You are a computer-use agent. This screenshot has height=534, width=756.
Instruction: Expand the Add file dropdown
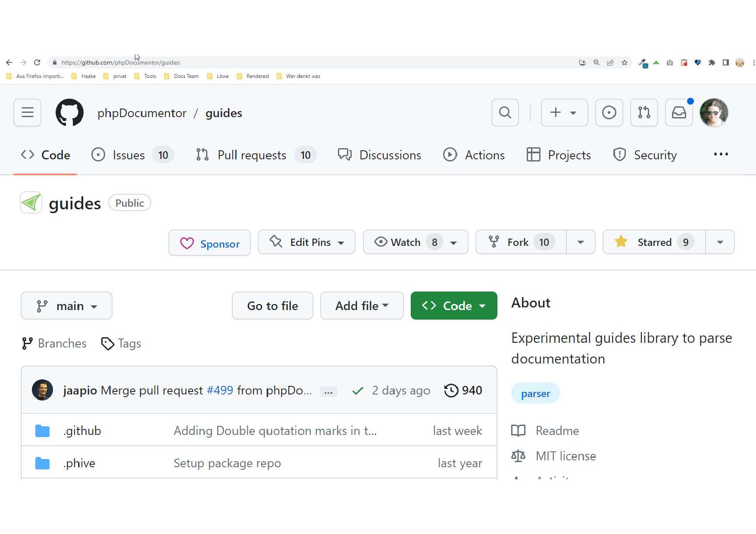pyautogui.click(x=362, y=306)
